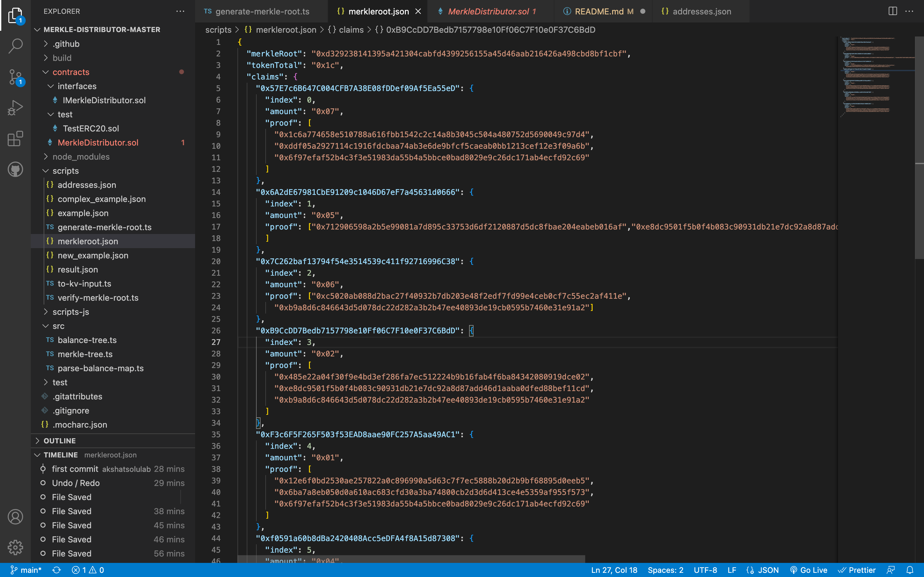The height and width of the screenshot is (577, 924).
Task: Switch to the MerkleDistributor.sol tab
Action: pyautogui.click(x=488, y=12)
